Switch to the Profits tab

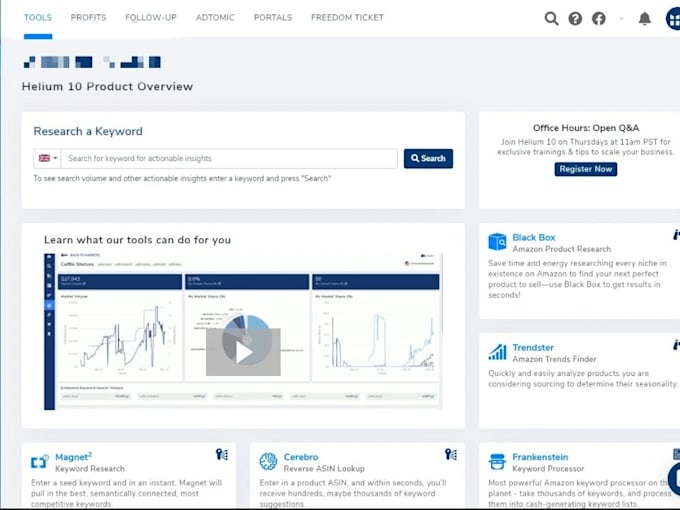88,17
